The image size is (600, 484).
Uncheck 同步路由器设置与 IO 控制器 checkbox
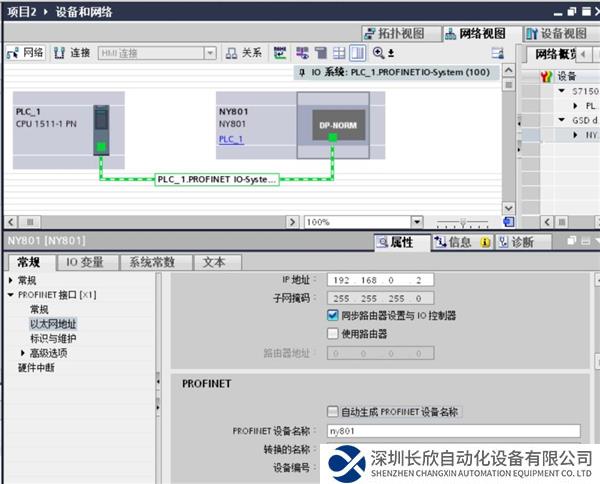click(x=333, y=315)
